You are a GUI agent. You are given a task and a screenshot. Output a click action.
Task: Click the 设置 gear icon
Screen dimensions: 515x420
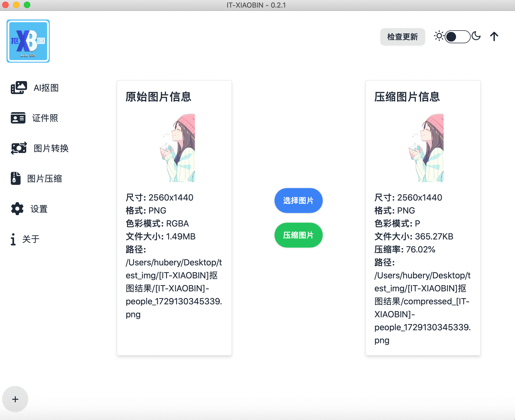tap(17, 209)
